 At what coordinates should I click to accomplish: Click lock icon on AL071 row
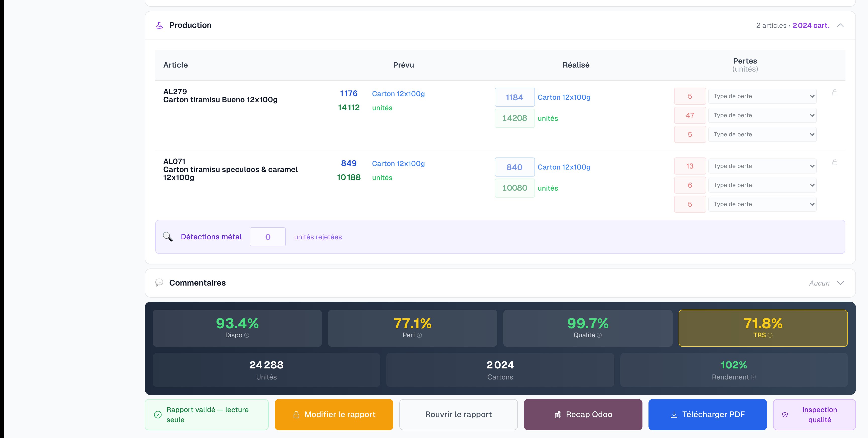[835, 162]
